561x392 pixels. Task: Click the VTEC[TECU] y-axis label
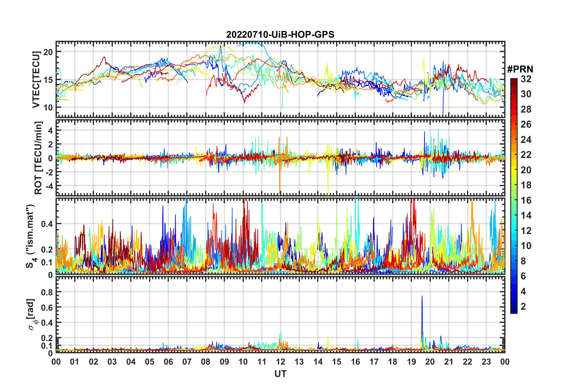click(36, 80)
